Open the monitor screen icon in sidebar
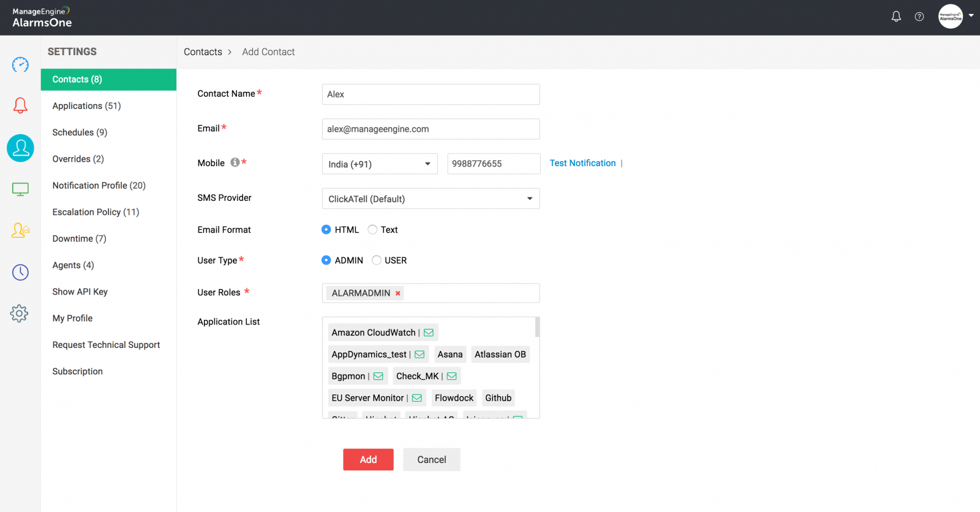 (x=20, y=189)
